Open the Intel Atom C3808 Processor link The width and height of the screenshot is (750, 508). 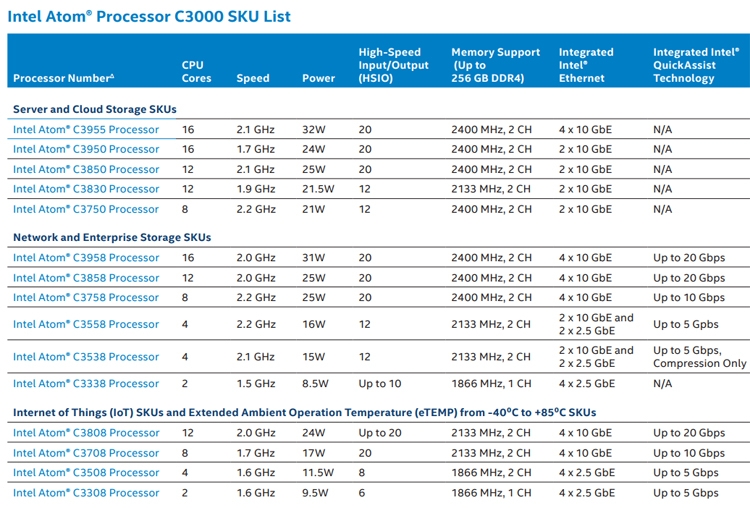click(86, 433)
